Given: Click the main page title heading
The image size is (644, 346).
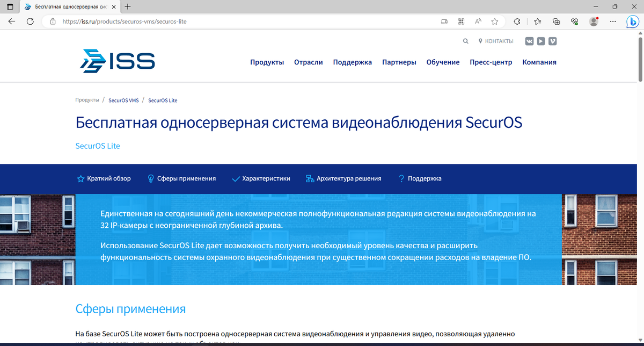Looking at the screenshot, I should tap(299, 122).
